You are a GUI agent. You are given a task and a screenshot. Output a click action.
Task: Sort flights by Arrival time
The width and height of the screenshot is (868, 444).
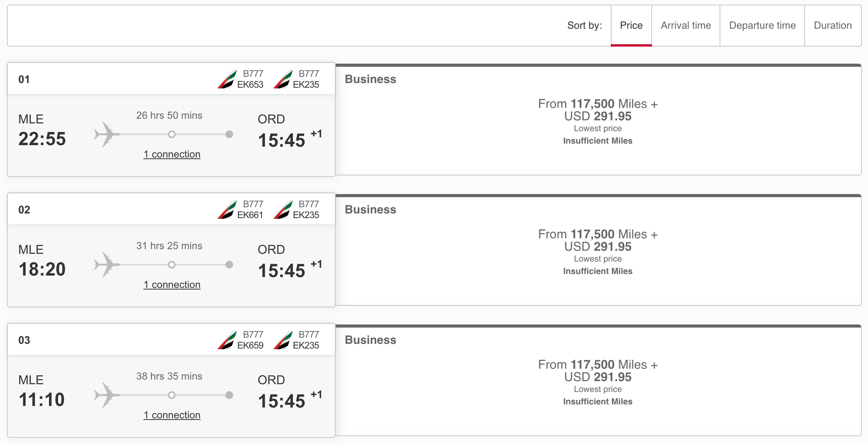click(x=686, y=26)
